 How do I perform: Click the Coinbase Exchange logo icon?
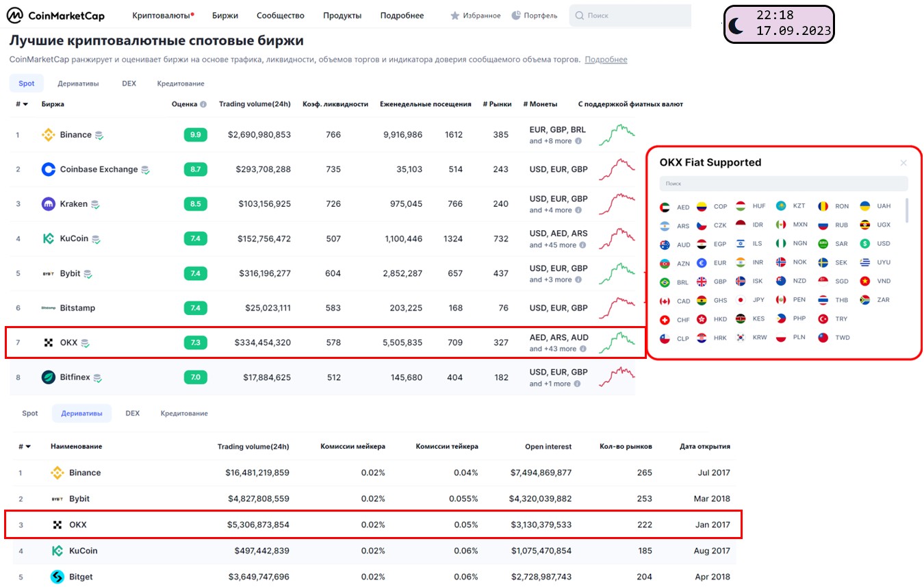point(48,169)
